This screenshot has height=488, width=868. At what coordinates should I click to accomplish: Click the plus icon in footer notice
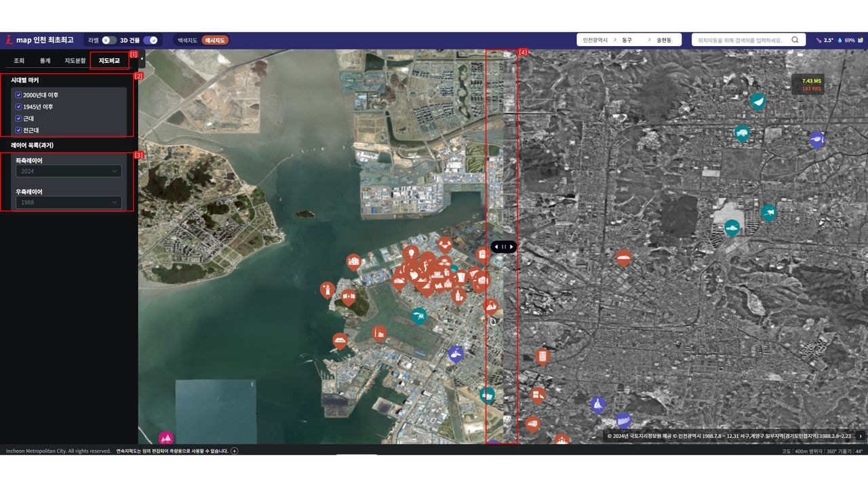pyautogui.click(x=235, y=451)
